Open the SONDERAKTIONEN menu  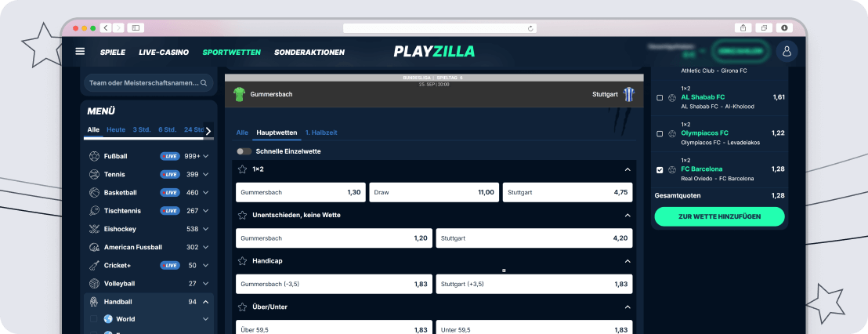click(309, 52)
